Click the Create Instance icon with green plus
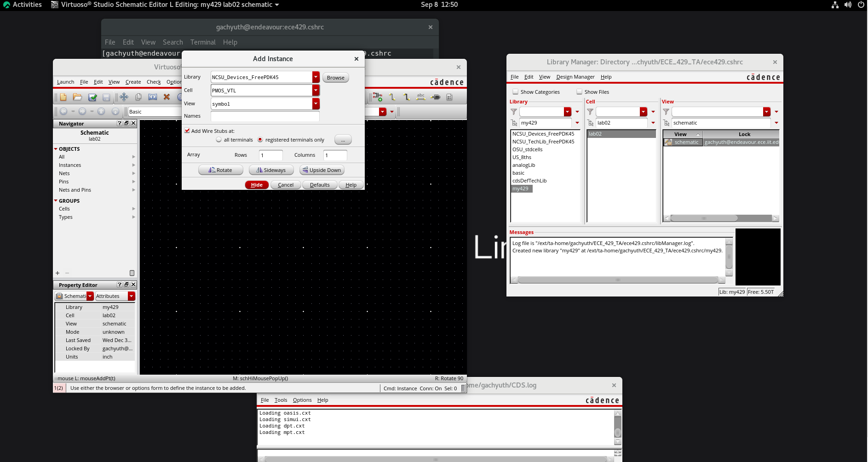The image size is (868, 462). click(378, 97)
